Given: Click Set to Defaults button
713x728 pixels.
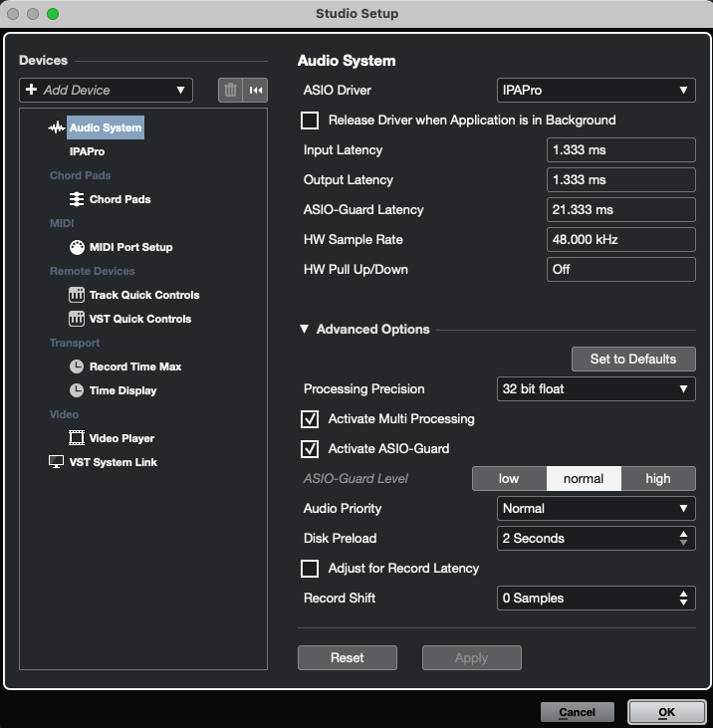Looking at the screenshot, I should (x=633, y=359).
